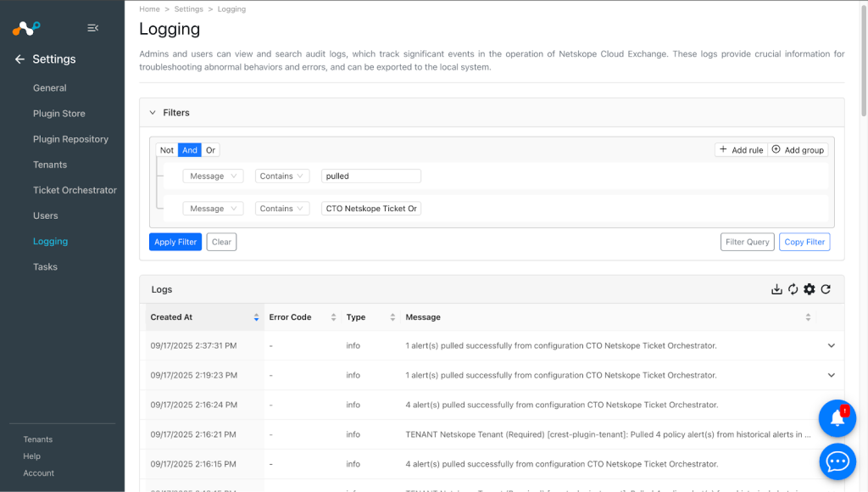Open Help link in sidebar
868x492 pixels.
[x=31, y=456]
